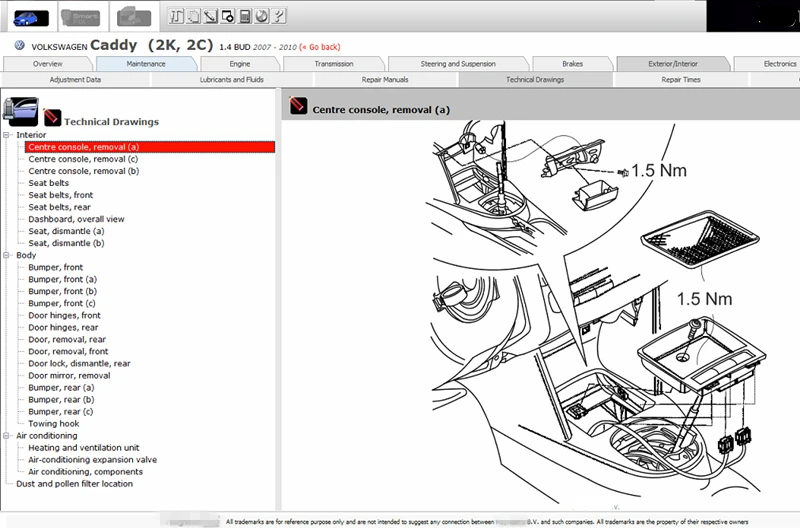The width and height of the screenshot is (800, 528).
Task: Click the copy pages toolbar icon
Action: 193,16
